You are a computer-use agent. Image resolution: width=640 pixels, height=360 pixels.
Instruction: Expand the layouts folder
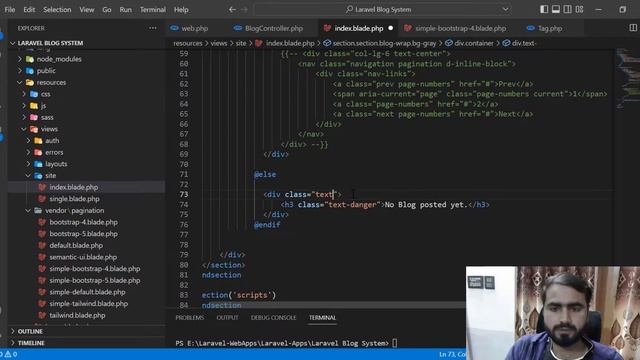tap(56, 164)
